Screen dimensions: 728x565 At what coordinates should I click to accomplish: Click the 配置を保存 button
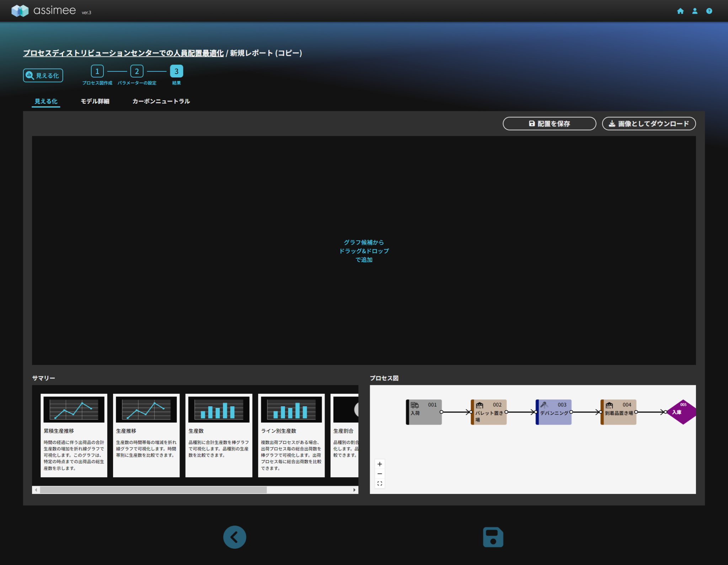click(549, 124)
